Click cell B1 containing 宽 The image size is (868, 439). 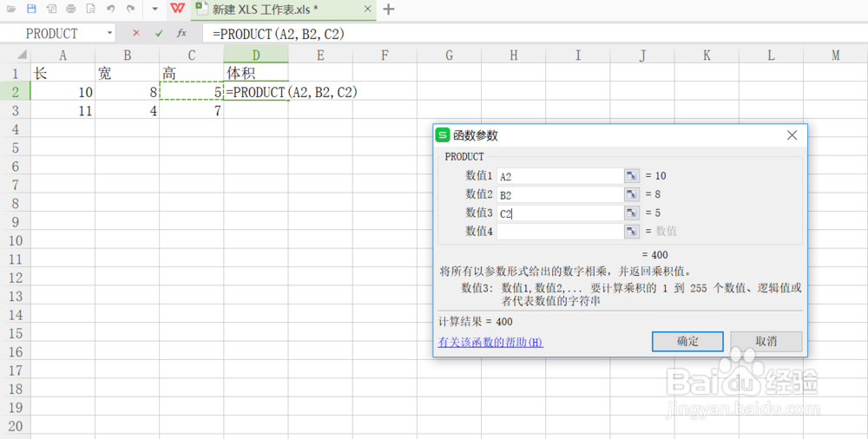point(128,73)
